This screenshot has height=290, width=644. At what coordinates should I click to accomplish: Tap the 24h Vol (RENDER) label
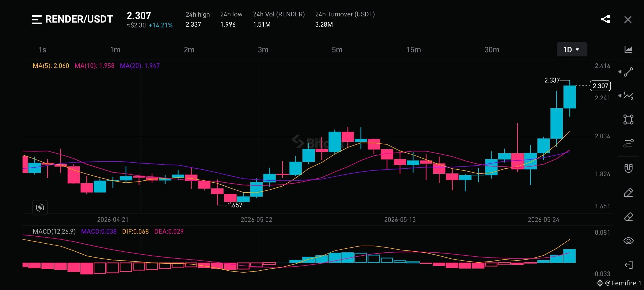tap(279, 14)
